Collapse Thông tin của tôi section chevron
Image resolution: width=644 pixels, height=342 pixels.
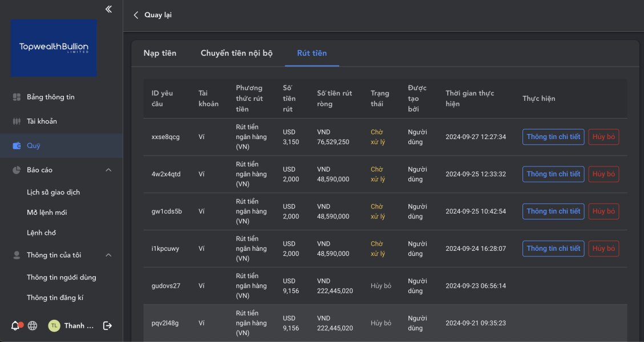click(108, 255)
